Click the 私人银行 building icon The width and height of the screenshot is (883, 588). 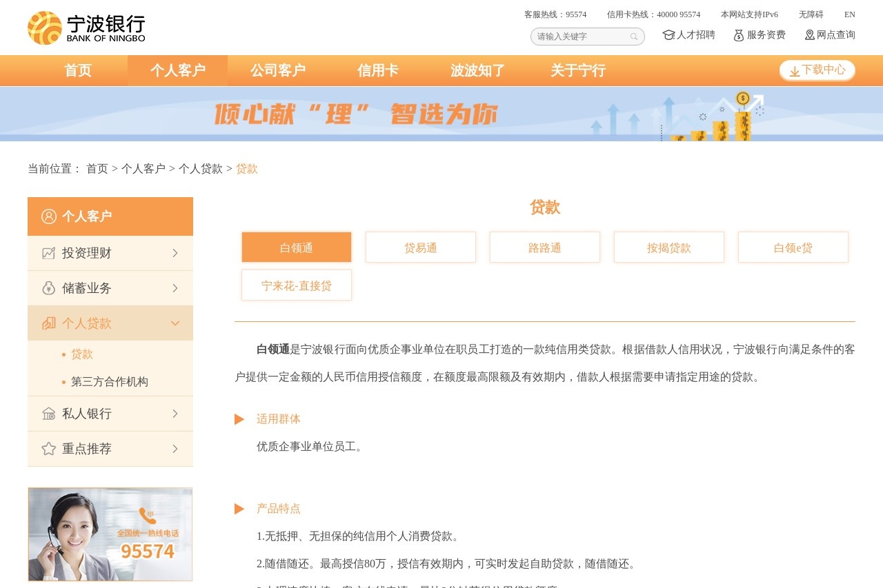48,414
